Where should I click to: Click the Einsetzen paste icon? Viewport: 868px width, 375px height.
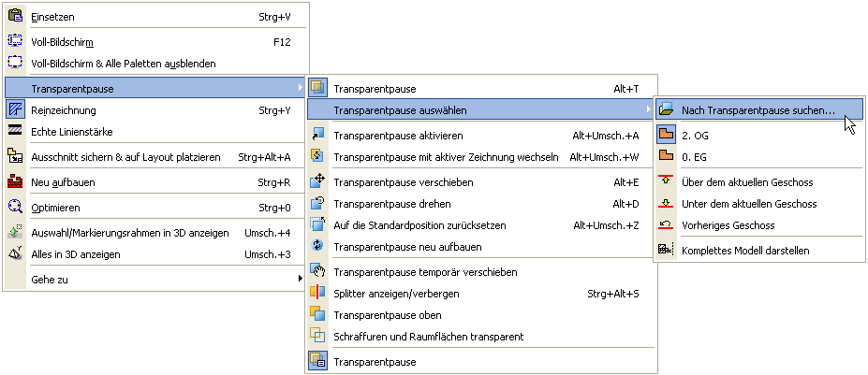coord(15,17)
